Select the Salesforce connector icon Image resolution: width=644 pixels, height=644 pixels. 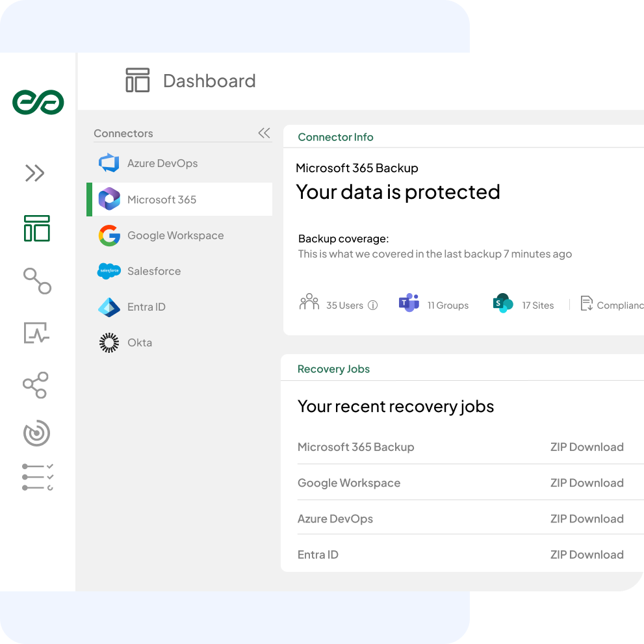[109, 271]
